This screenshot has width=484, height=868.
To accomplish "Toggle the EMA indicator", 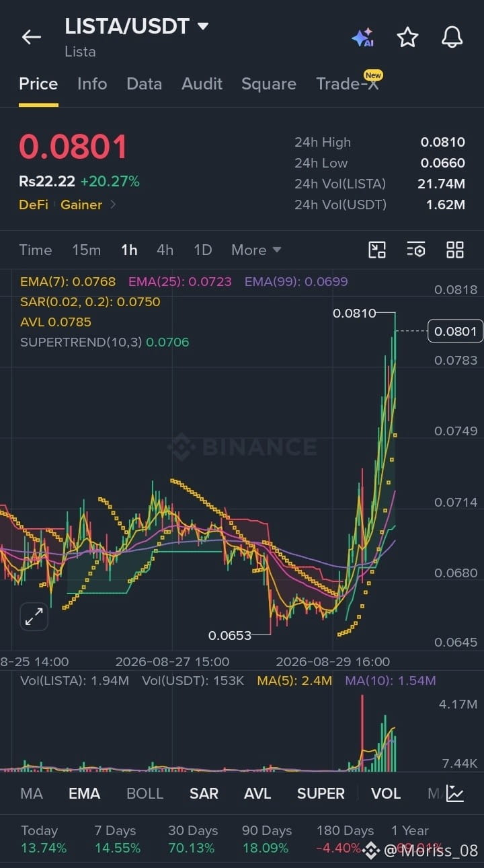I will coord(84,793).
